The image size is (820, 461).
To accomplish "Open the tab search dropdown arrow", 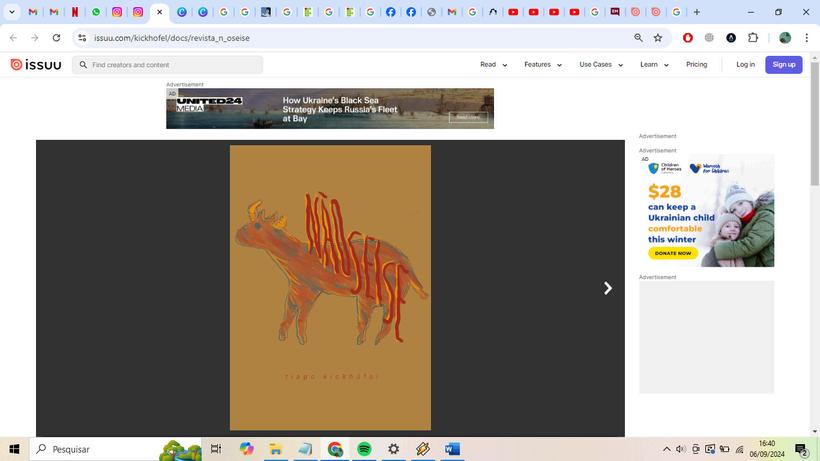I will [x=12, y=11].
